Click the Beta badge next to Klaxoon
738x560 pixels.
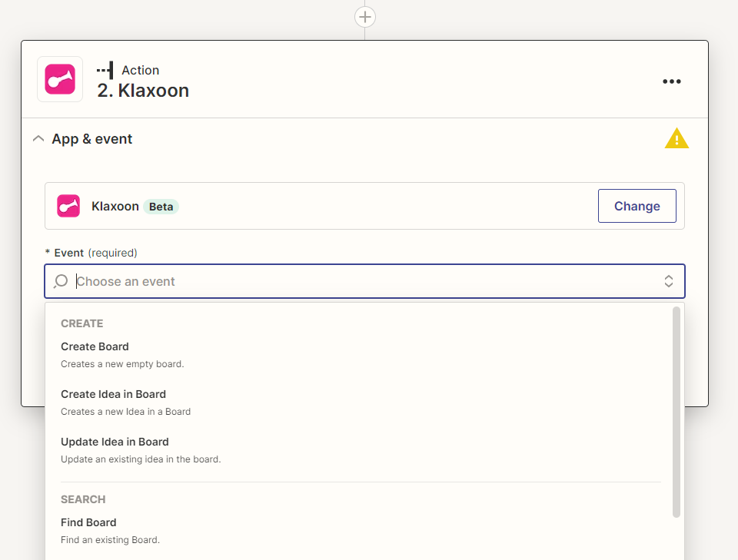pos(161,207)
